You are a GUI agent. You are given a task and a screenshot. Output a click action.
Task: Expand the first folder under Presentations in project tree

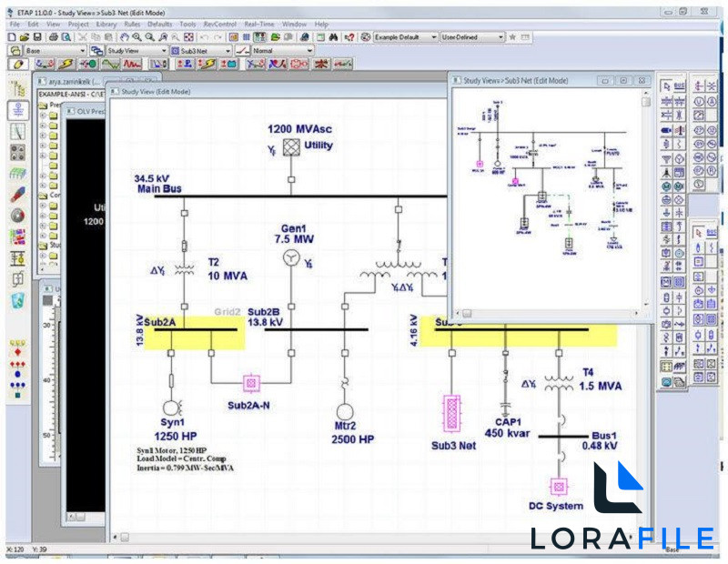pyautogui.click(x=43, y=116)
